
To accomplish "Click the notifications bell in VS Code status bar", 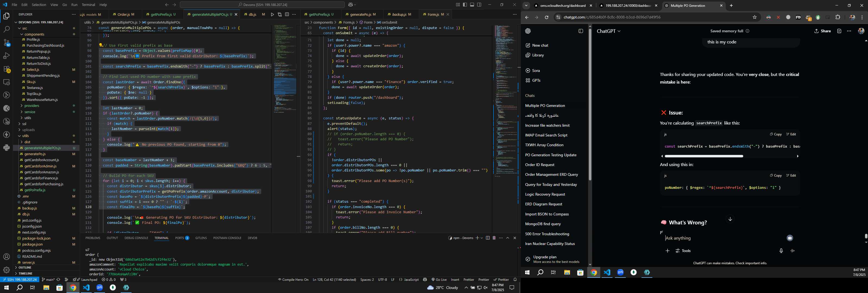I will [x=515, y=279].
